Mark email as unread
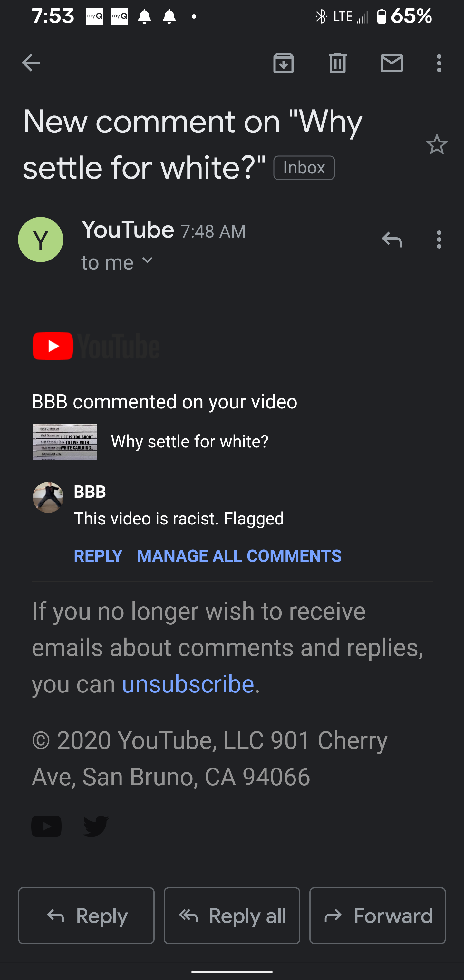Screen dimensions: 464x980 pyautogui.click(x=392, y=63)
